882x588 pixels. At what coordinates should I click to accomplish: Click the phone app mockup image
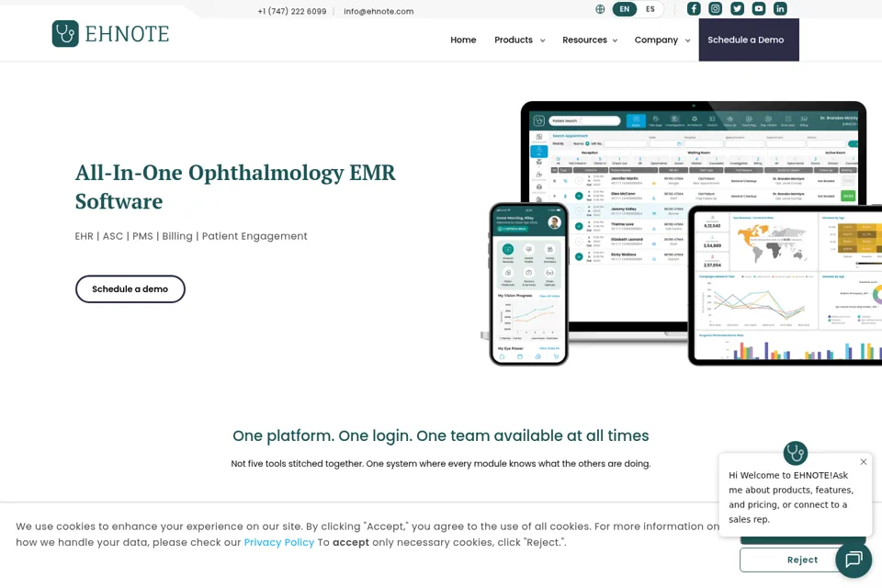point(529,284)
